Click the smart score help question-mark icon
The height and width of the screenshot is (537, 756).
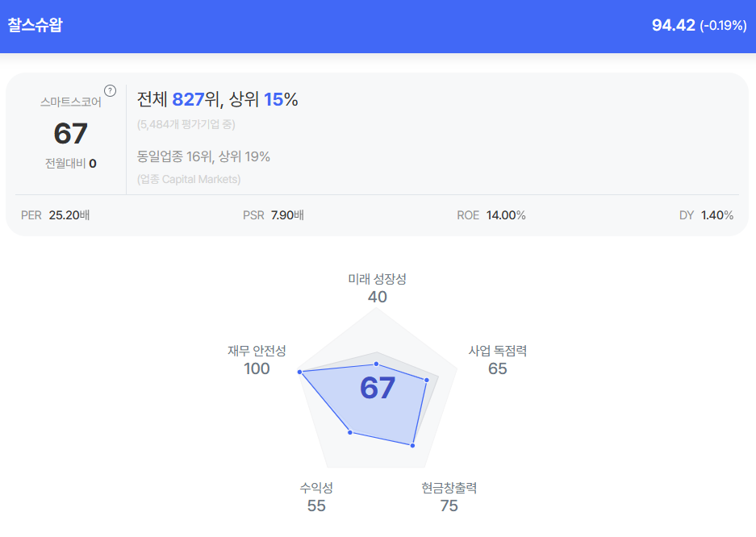(x=111, y=90)
